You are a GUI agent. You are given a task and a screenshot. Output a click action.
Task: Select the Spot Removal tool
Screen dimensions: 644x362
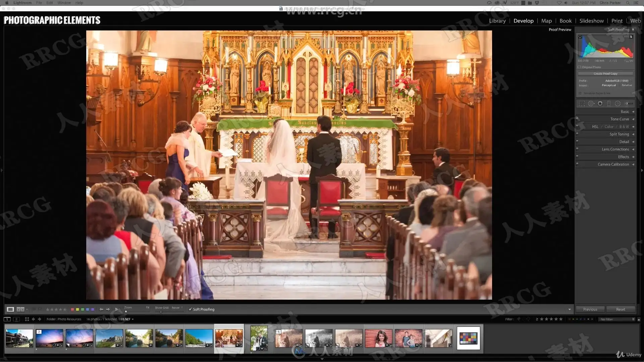coord(591,104)
